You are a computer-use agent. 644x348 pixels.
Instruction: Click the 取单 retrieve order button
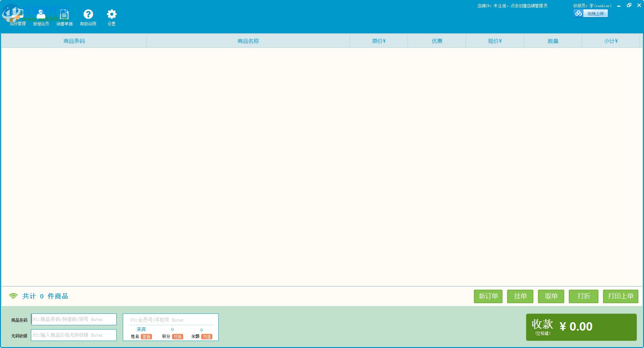click(551, 296)
